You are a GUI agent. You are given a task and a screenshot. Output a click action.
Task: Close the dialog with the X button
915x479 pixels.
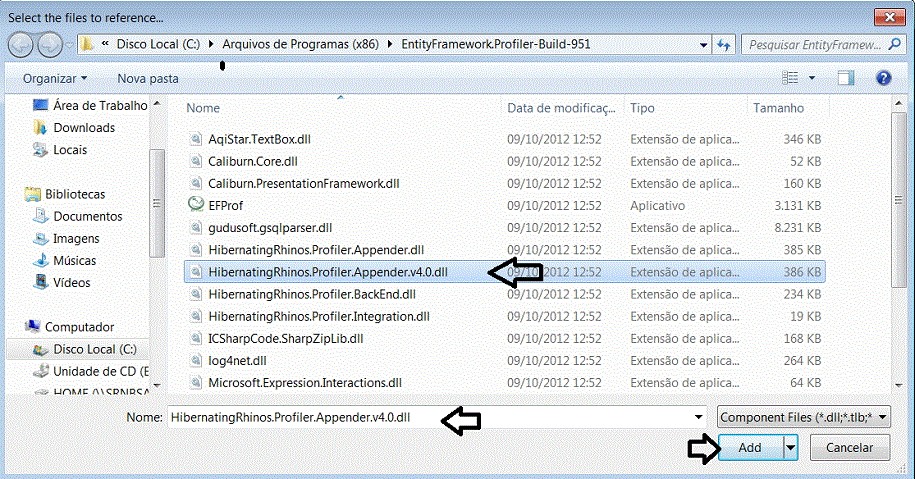tap(890, 17)
